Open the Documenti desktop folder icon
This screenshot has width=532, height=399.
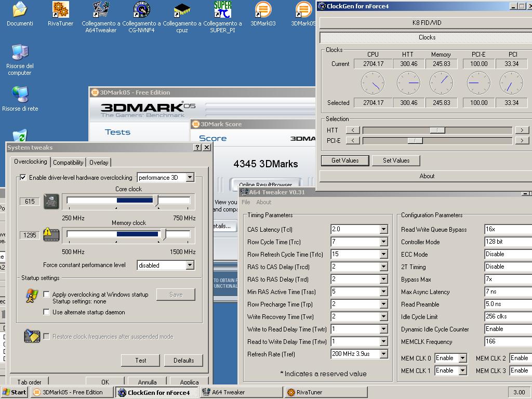tap(20, 9)
